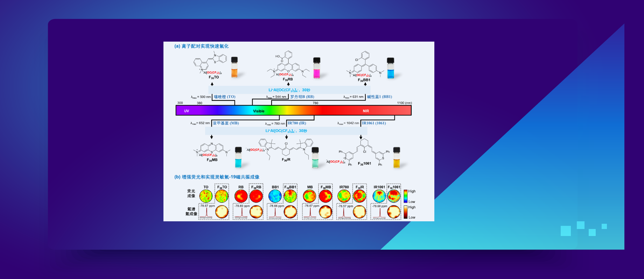Click the NIR label on spectrum bar
Image resolution: width=644 pixels, height=279 pixels.
coord(366,111)
